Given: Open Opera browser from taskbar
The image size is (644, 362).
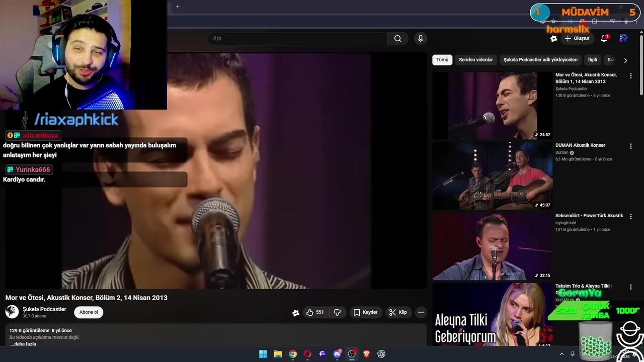Looking at the screenshot, I should [307, 354].
